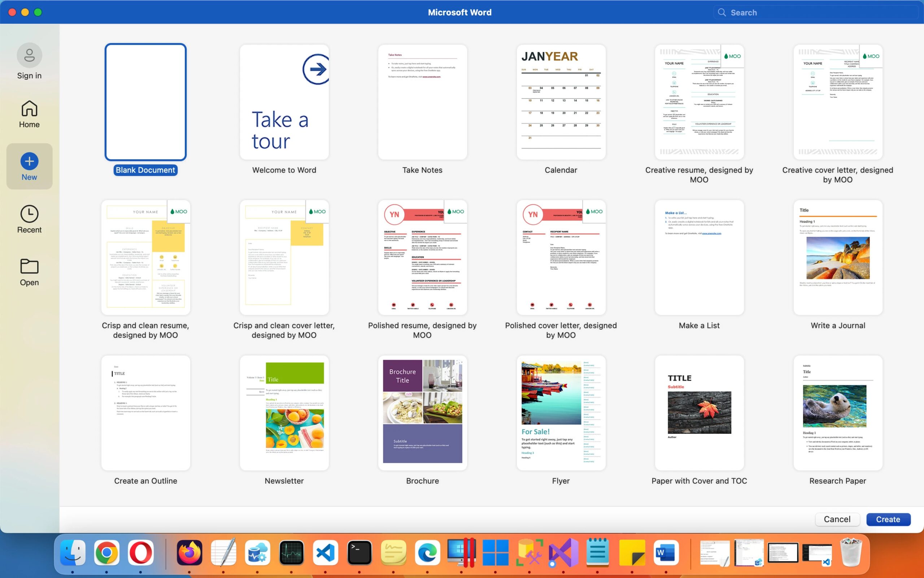Click Microsoft Word icon in the dock
The image size is (924, 578).
(666, 553)
